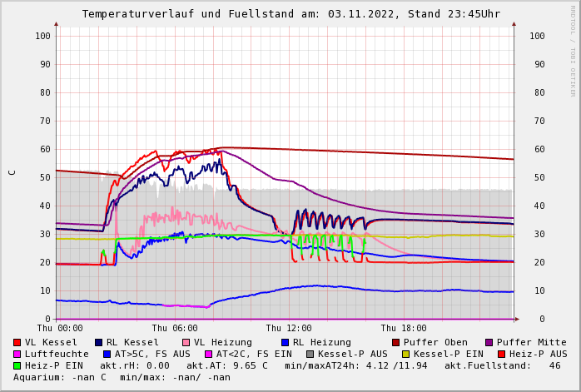The image size is (581, 392).
Task: Click the green Heiz-P EIN legend swatch
Action: point(17,366)
